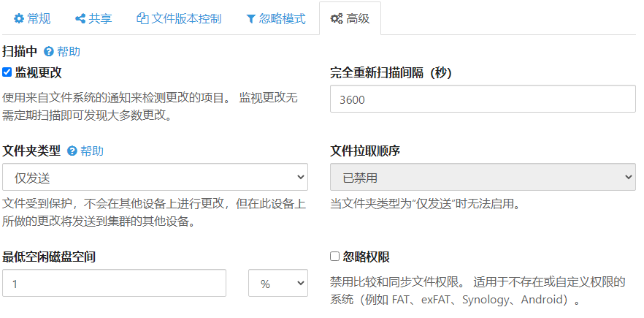644x318 pixels.
Task: Click the funnel icon on 忽略模式 tab
Action: (x=250, y=18)
